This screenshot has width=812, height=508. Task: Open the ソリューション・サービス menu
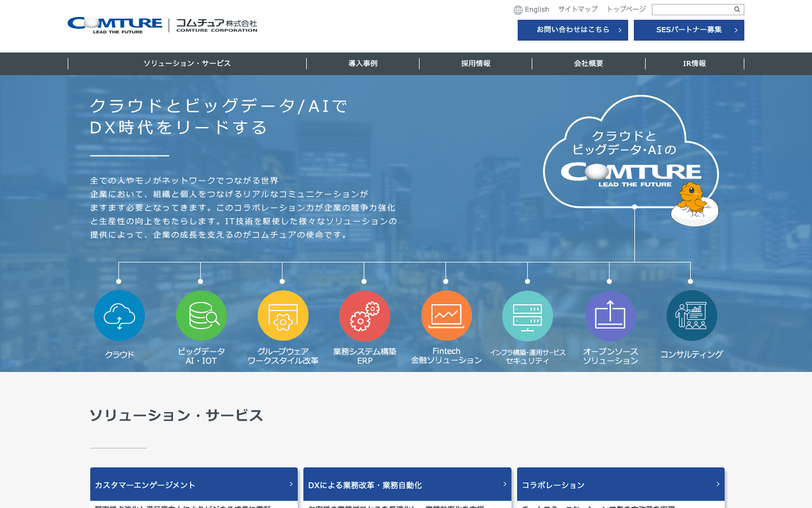coord(187,64)
